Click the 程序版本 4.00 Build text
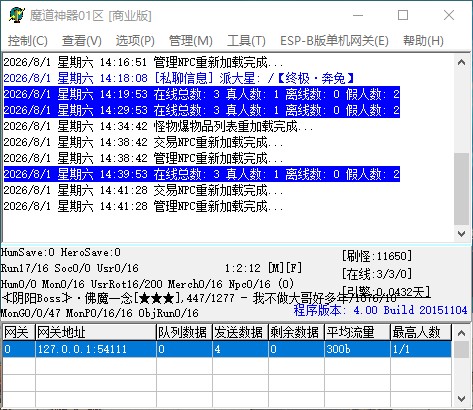The width and height of the screenshot is (473, 410). click(x=380, y=310)
